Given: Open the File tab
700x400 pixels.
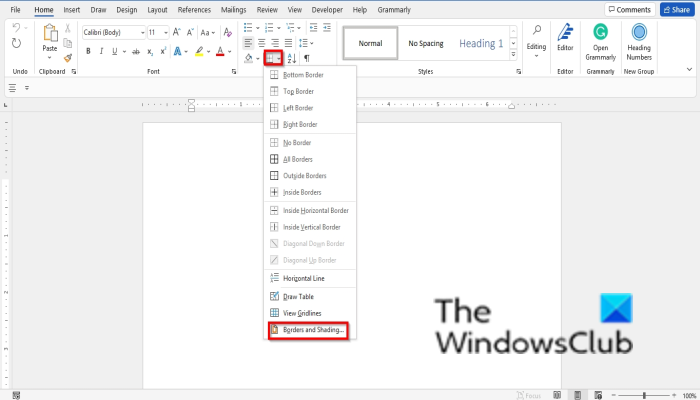Looking at the screenshot, I should pos(15,9).
